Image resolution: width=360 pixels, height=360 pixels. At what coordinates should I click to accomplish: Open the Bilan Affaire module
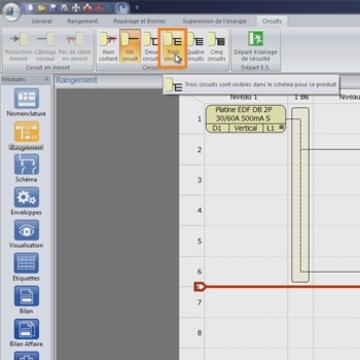pos(26,333)
